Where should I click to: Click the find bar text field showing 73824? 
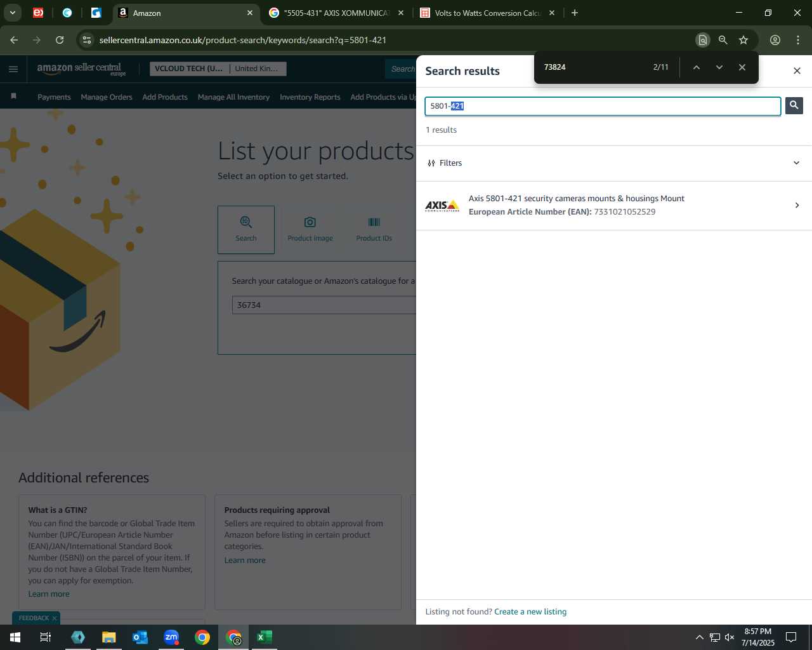pyautogui.click(x=593, y=67)
